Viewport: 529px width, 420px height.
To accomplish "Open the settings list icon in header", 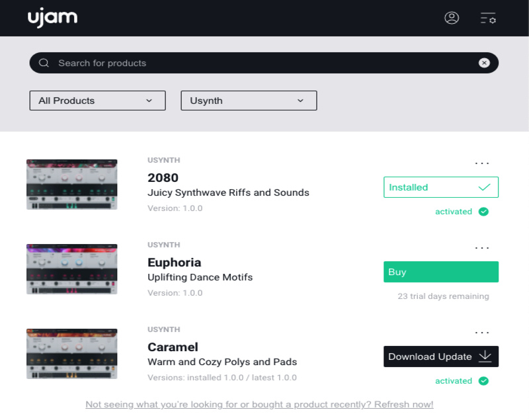I will tap(488, 18).
